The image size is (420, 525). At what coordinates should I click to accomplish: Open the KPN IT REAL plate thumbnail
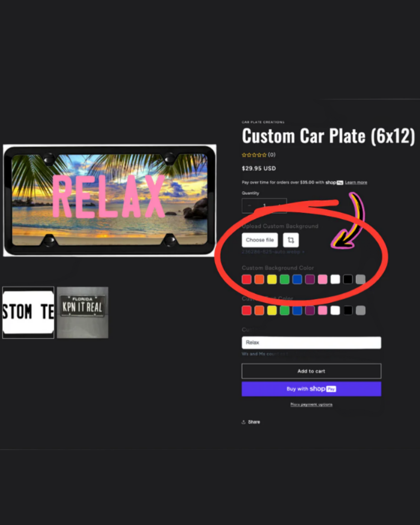click(82, 312)
